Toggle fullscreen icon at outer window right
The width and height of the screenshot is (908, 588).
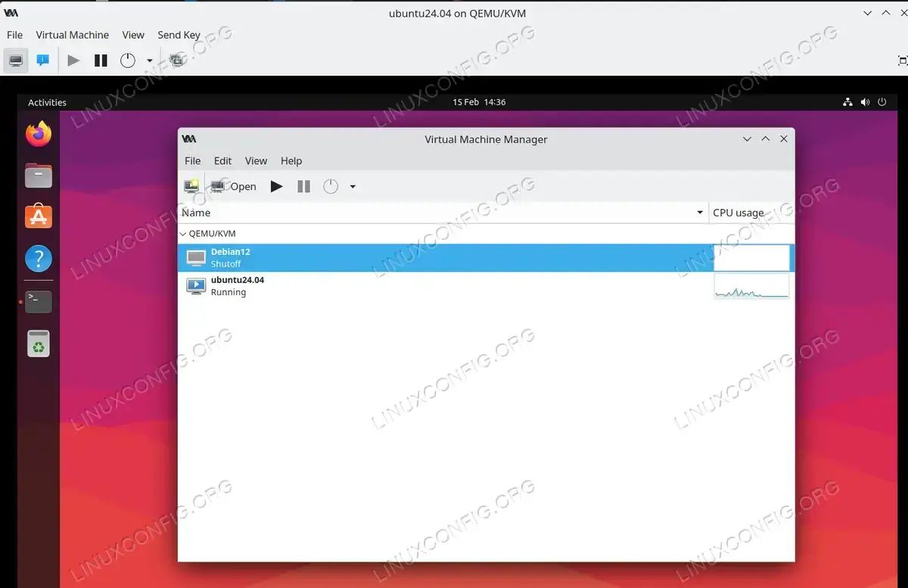[903, 61]
